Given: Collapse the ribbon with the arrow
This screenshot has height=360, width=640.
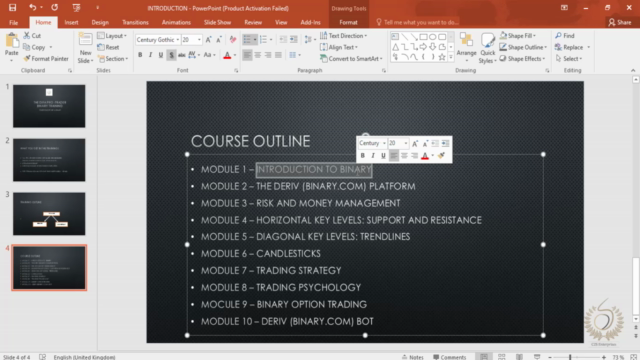Looking at the screenshot, I should 633,70.
